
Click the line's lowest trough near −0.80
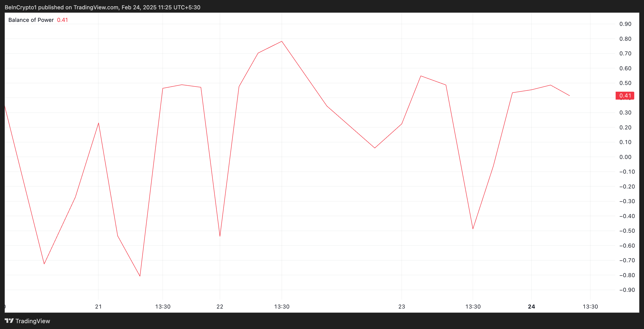point(140,276)
